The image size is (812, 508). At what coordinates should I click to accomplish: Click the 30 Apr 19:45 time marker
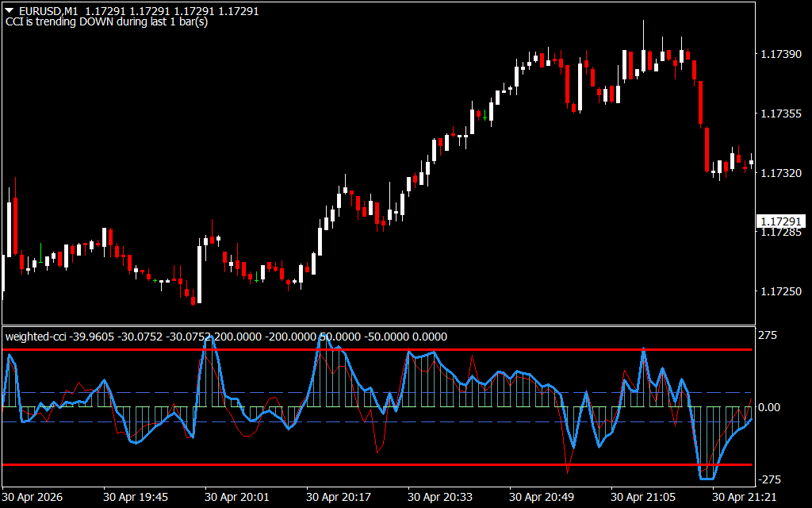136,497
